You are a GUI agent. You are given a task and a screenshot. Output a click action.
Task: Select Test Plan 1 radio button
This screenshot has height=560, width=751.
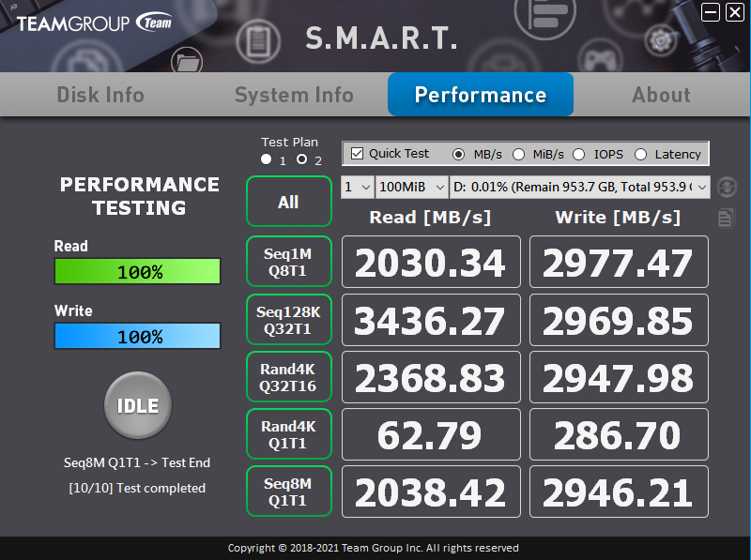pos(267,160)
